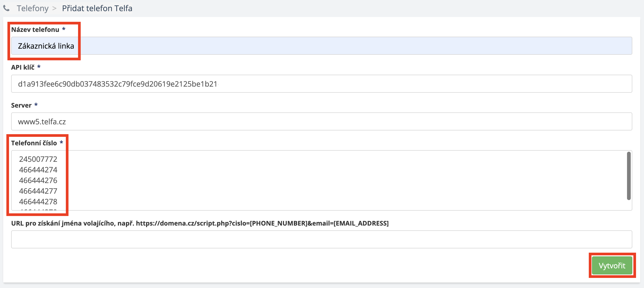Click the API klíč field label

(23, 67)
